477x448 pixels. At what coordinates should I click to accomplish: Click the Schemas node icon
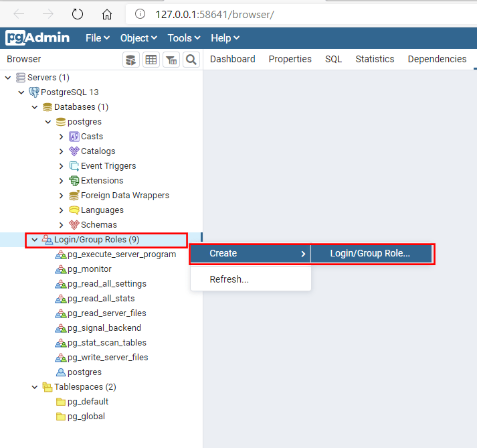(x=74, y=225)
